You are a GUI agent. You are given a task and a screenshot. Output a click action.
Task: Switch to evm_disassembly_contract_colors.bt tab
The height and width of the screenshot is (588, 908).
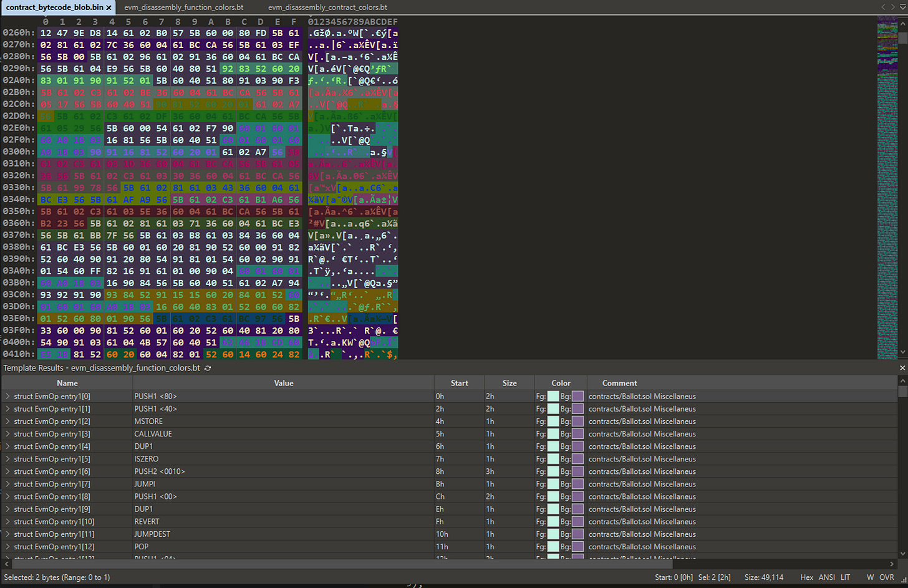[x=327, y=7]
